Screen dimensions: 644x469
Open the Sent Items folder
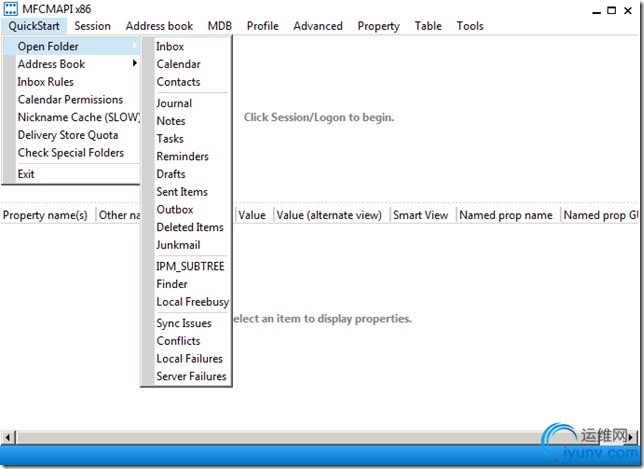(x=186, y=191)
